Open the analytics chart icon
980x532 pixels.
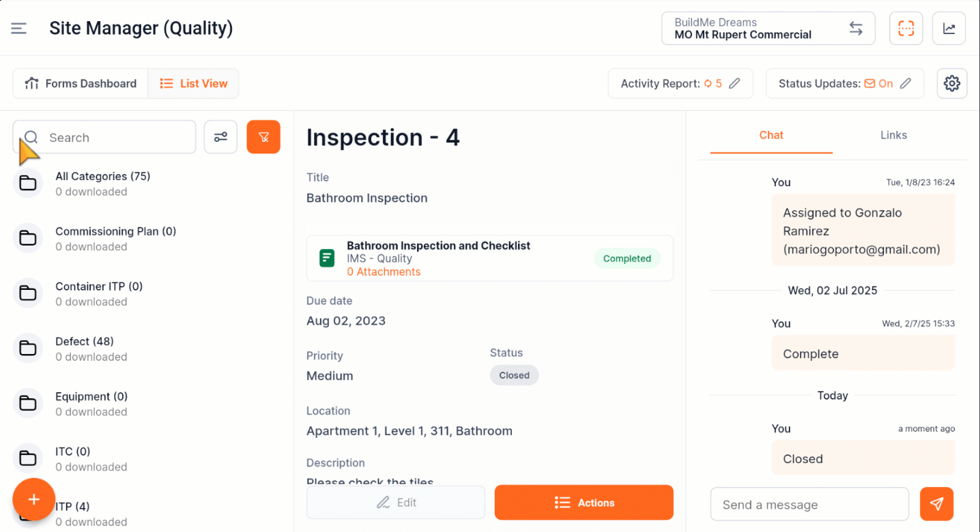coord(949,29)
